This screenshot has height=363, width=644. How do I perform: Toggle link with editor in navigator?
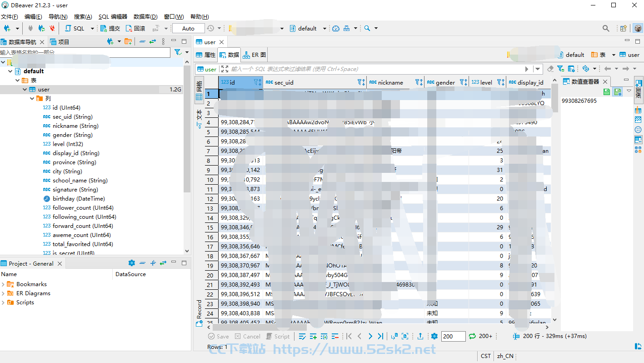coord(153,41)
